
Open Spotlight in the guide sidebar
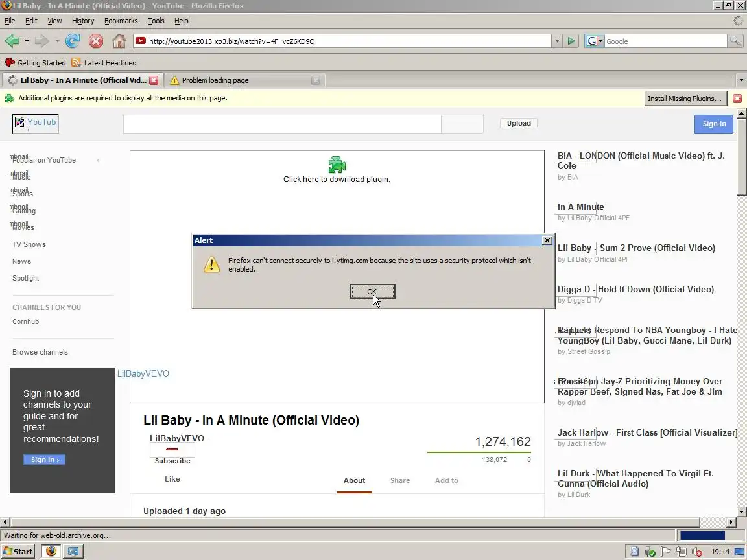tap(26, 278)
